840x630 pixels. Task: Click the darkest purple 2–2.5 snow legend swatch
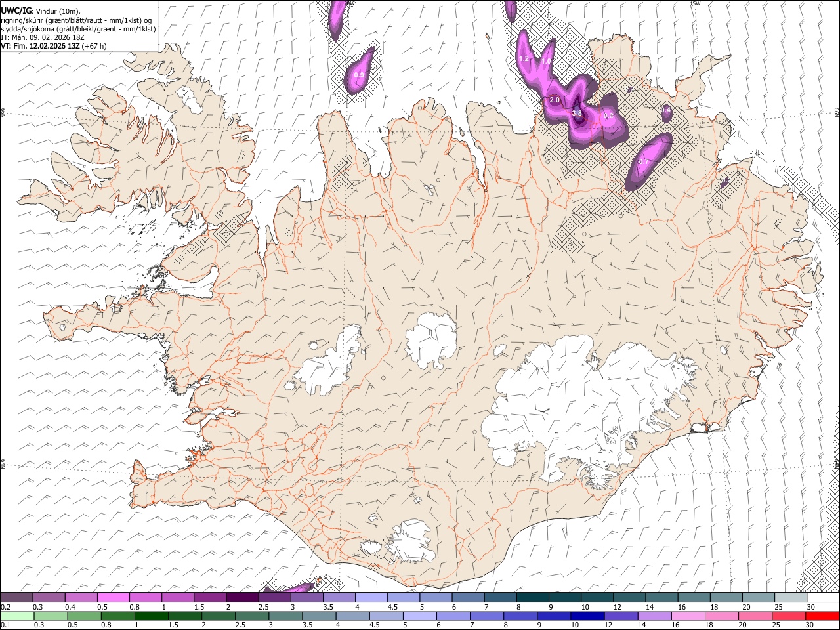coord(242,597)
